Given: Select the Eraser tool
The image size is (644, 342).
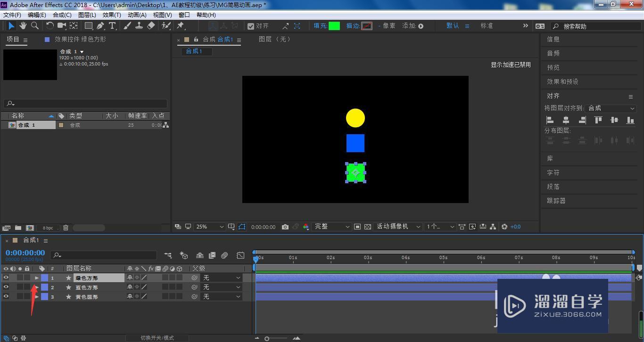Looking at the screenshot, I should pos(151,26).
